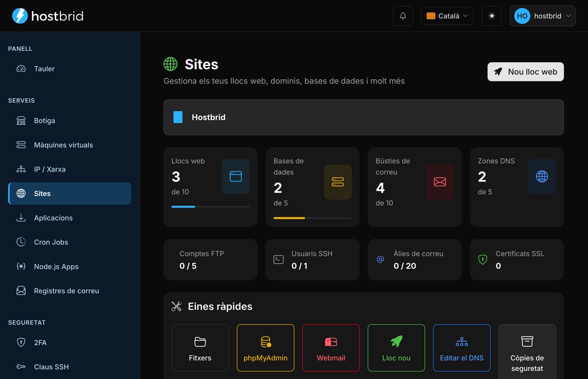
Task: Click the SEGURETAT section heading
Action: pos(27,322)
